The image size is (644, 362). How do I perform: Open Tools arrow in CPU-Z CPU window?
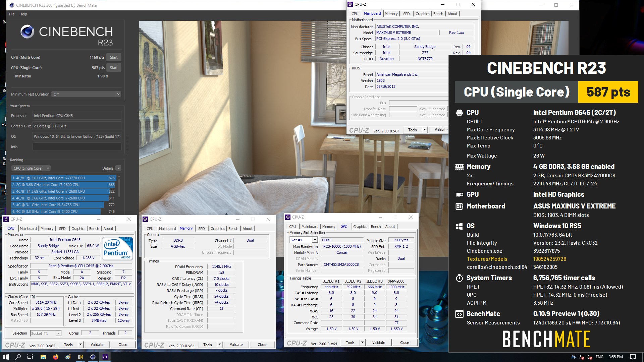coord(80,345)
